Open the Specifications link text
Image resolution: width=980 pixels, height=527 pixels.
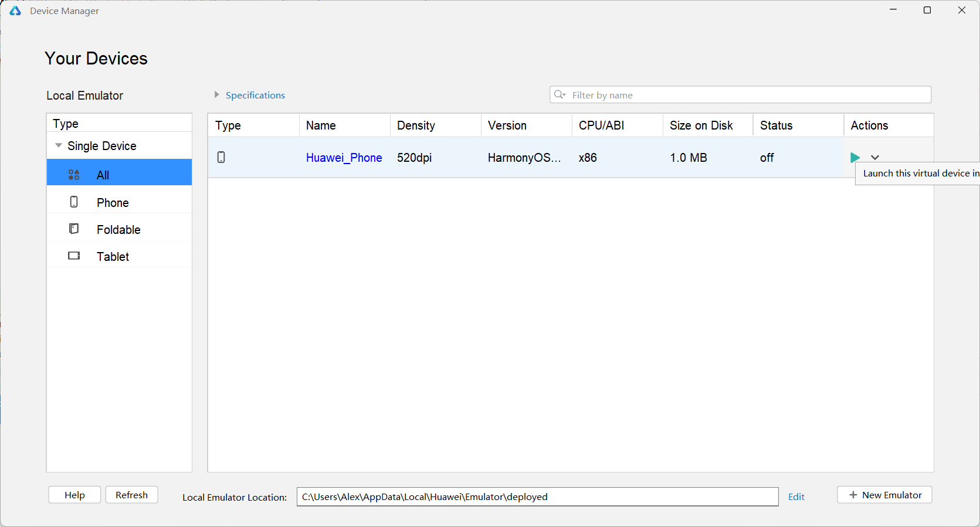tap(255, 95)
